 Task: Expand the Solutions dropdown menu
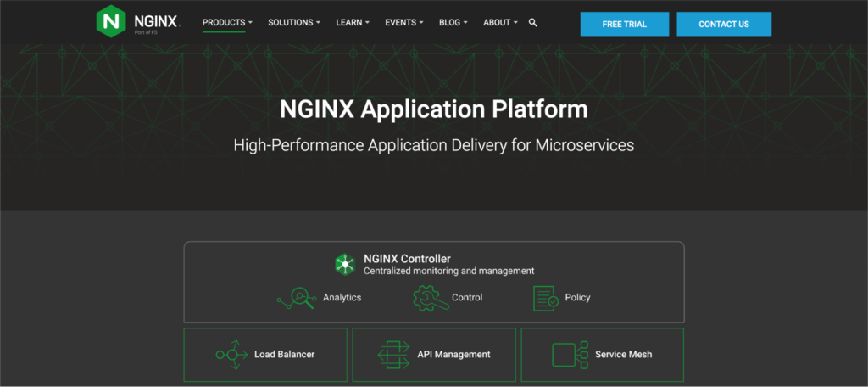(x=293, y=23)
